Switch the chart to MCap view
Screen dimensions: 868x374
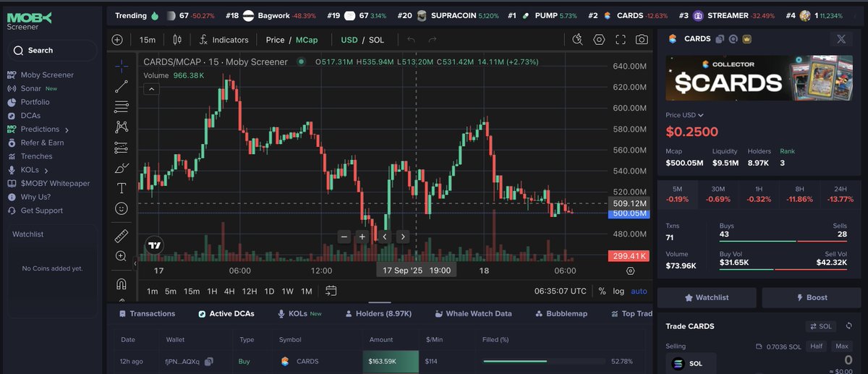pyautogui.click(x=307, y=40)
